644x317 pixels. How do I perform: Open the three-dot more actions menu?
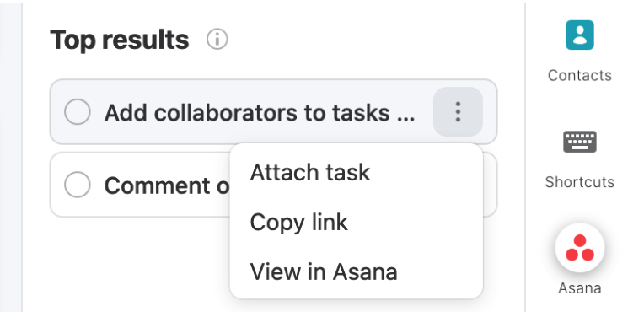pyautogui.click(x=458, y=111)
